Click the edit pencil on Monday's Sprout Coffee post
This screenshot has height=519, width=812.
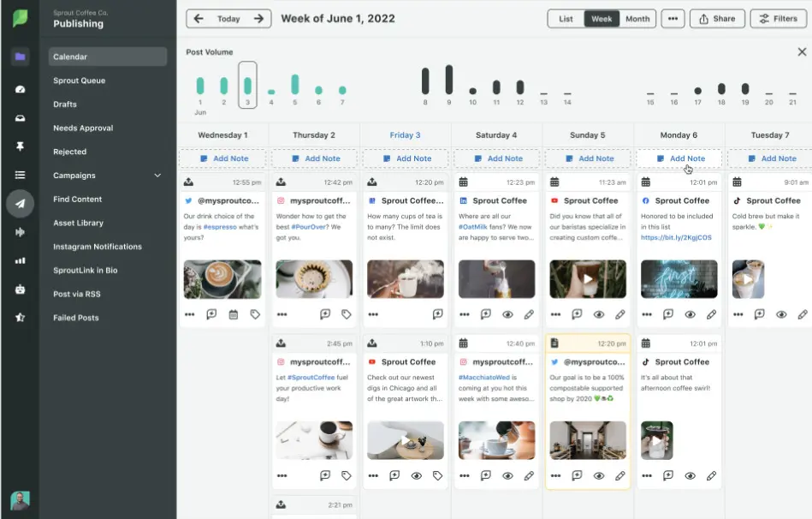coord(712,314)
